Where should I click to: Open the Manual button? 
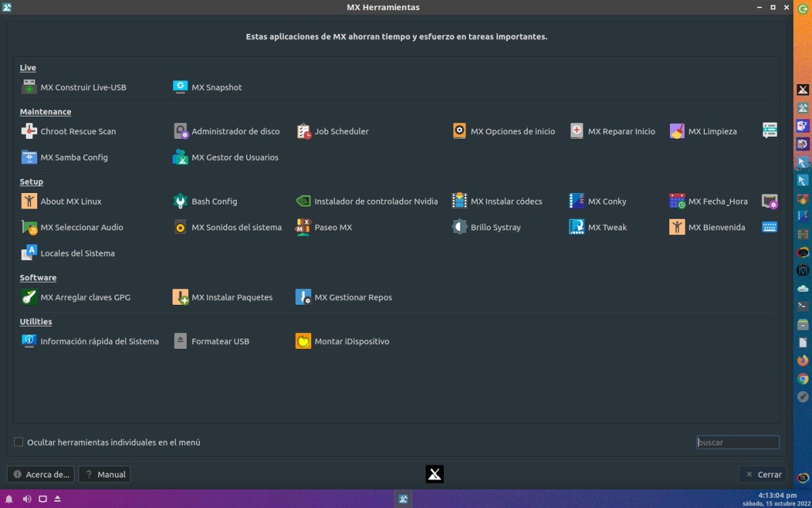coord(104,474)
